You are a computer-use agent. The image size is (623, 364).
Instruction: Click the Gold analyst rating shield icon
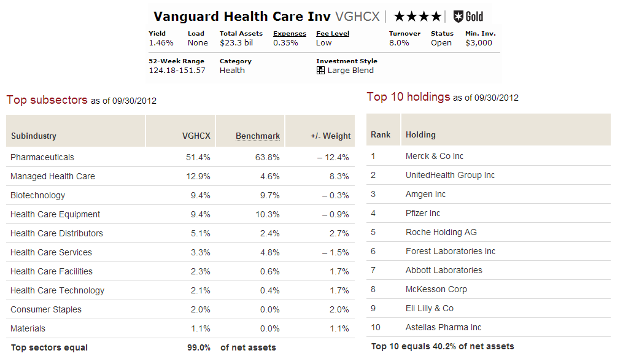click(x=459, y=17)
